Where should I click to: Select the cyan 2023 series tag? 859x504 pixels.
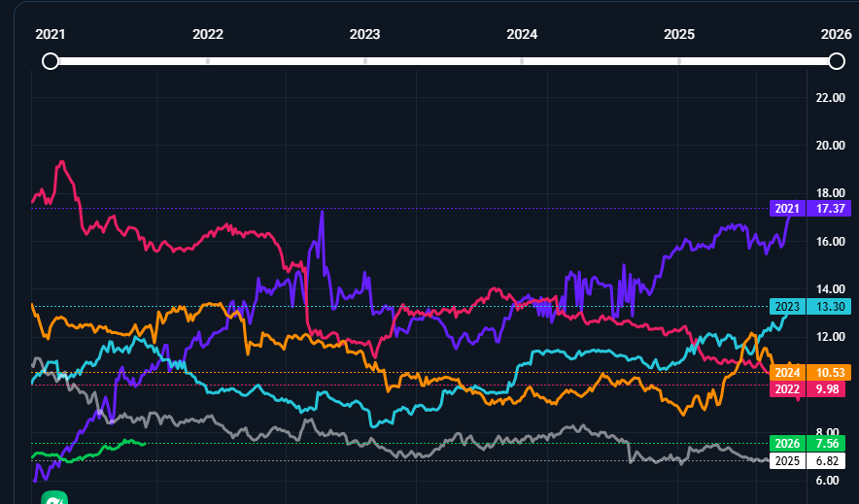click(788, 307)
